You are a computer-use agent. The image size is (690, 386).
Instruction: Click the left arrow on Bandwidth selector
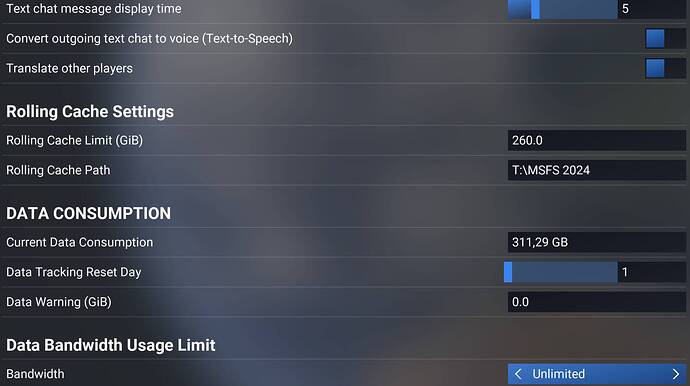[518, 374]
